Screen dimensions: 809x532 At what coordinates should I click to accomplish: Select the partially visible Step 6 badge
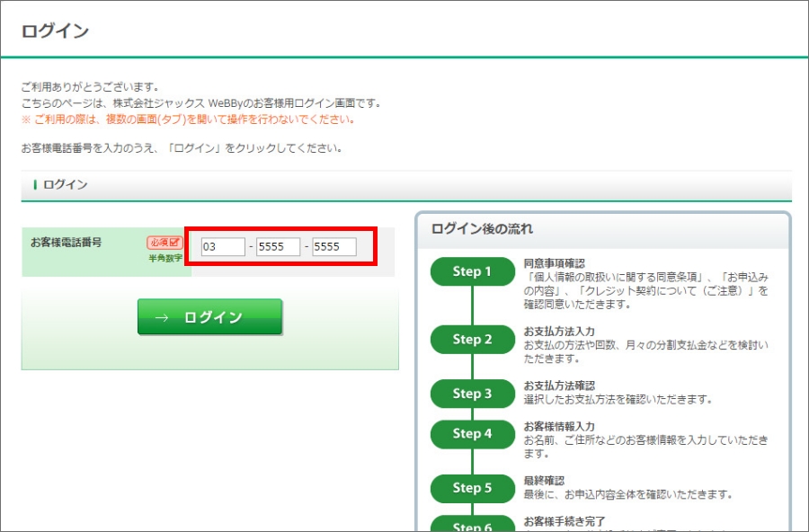click(472, 525)
